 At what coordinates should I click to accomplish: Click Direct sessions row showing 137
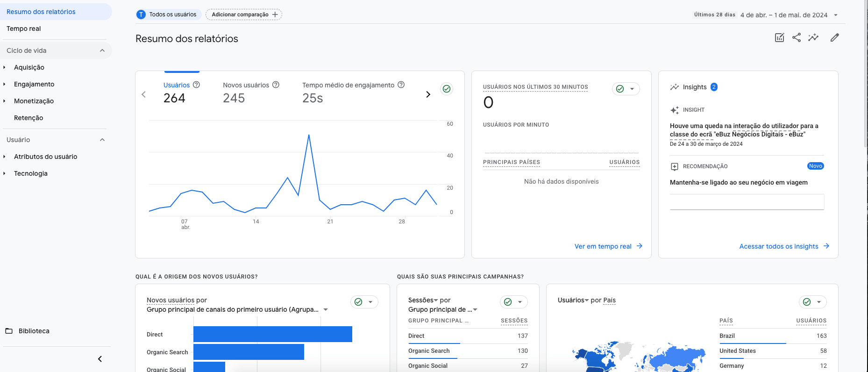point(468,336)
